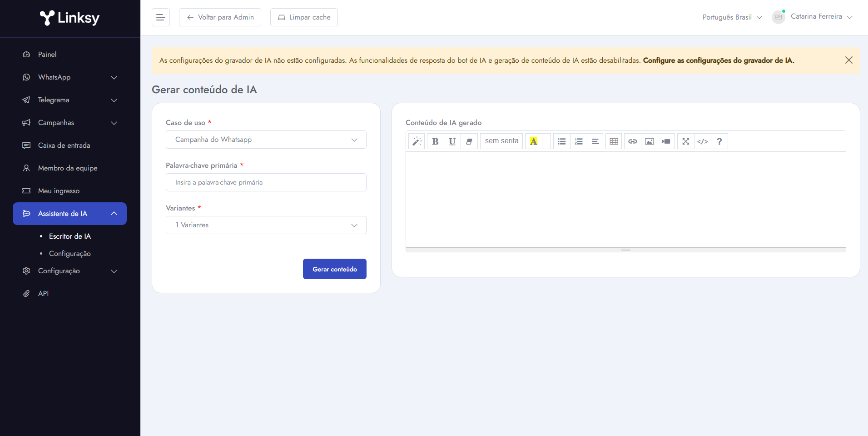Screen dimensions: 868x436
Task: Click the Palavra-chave primária input field
Action: pyautogui.click(x=266, y=182)
